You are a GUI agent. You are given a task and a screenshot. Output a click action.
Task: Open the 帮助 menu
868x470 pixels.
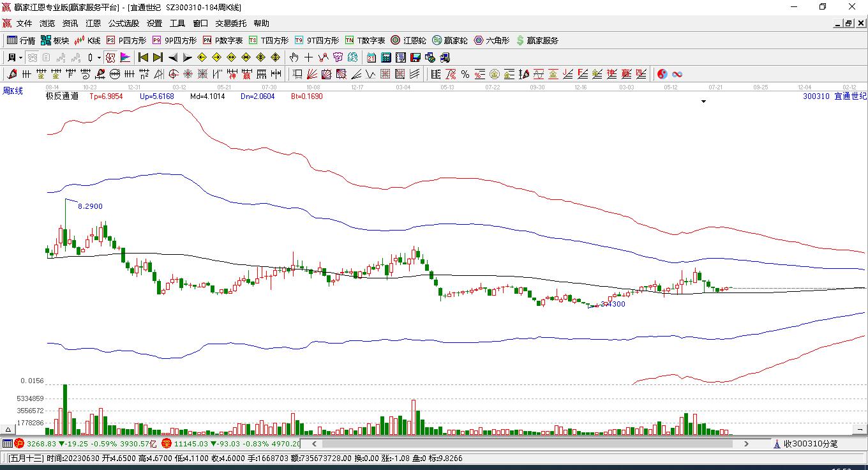262,24
